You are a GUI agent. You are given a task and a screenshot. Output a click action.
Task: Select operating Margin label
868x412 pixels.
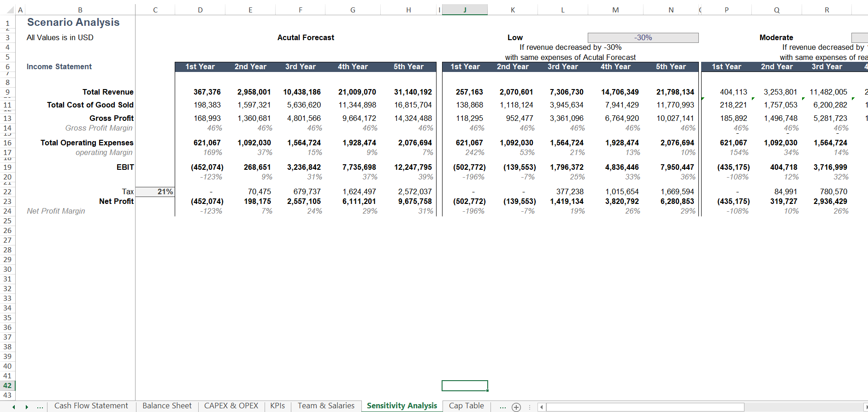104,152
